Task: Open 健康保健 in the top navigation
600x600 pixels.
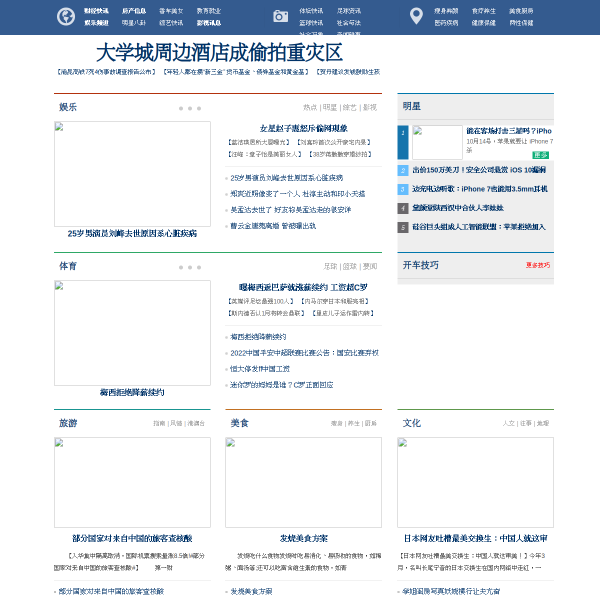Action: click(x=484, y=23)
